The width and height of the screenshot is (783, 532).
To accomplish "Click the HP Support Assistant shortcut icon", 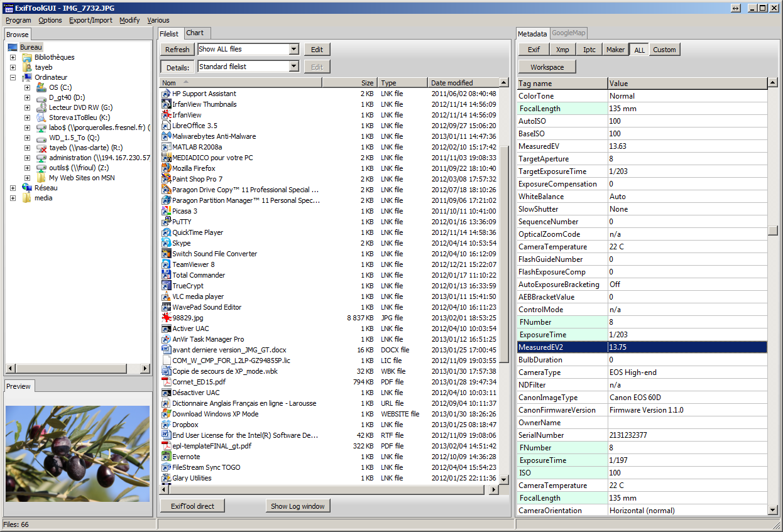I will coord(167,94).
